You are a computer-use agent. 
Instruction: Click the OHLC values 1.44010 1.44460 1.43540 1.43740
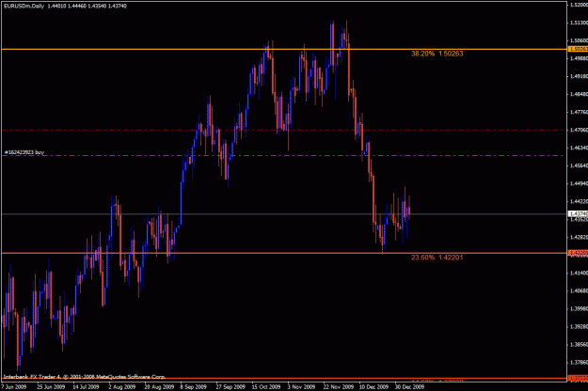(87, 6)
